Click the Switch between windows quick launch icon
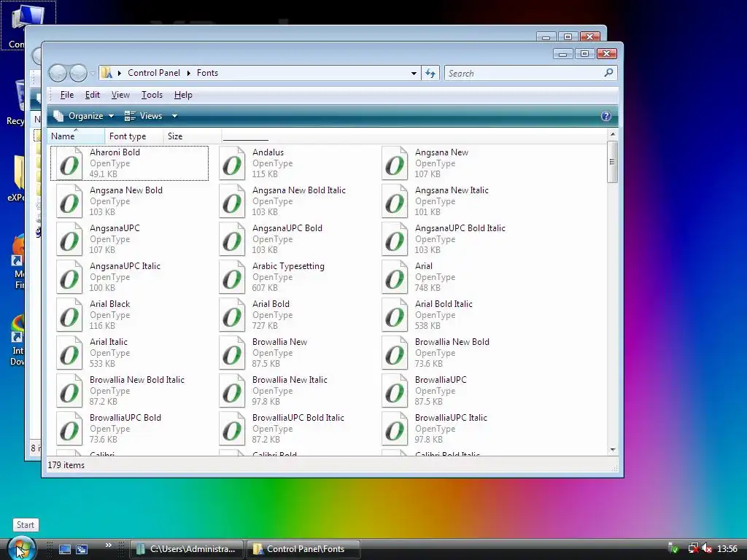Screen dimensions: 747x560 pyautogui.click(x=82, y=549)
